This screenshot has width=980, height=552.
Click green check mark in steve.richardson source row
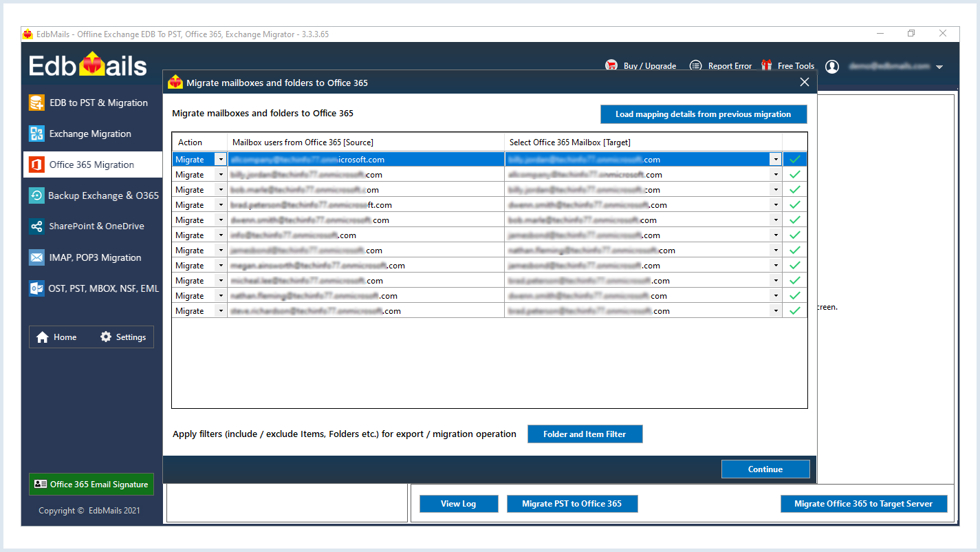(x=795, y=311)
